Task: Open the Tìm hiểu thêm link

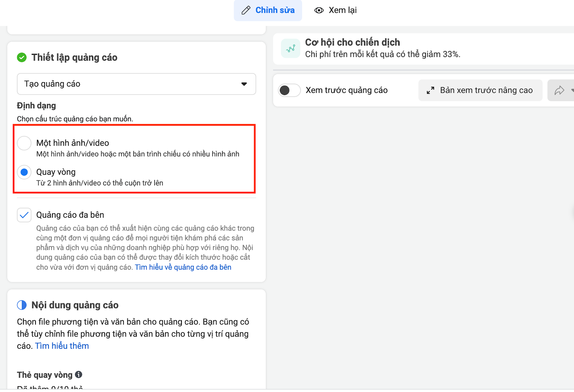Action: point(62,346)
